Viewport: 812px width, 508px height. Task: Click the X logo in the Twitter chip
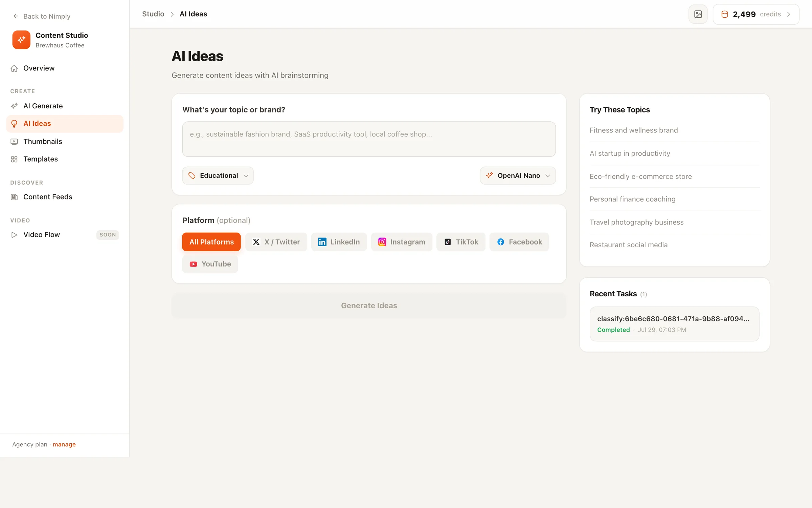pyautogui.click(x=256, y=242)
